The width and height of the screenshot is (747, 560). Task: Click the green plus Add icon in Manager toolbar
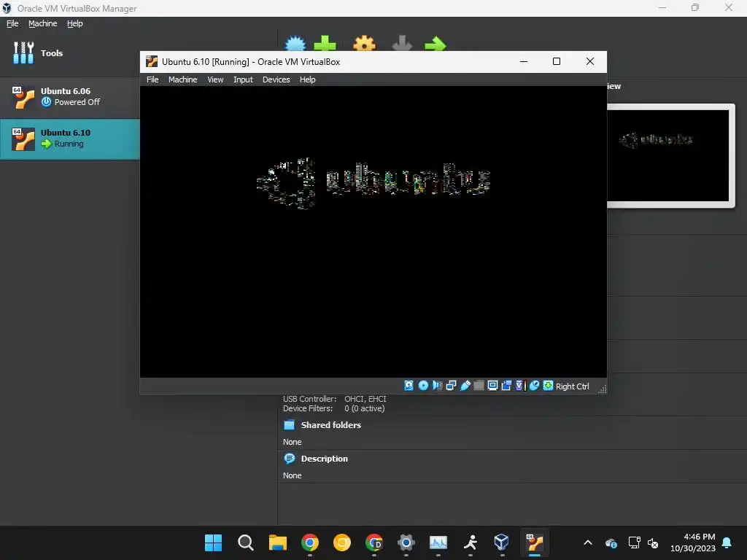(325, 44)
